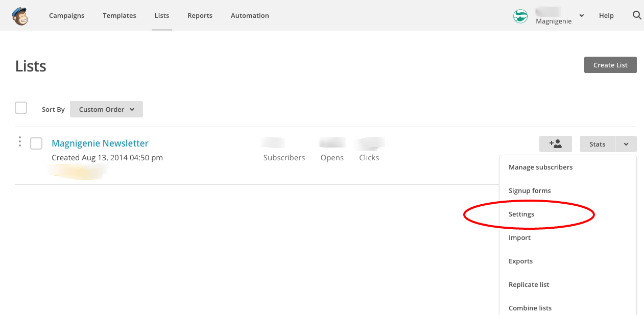Click the Created Aug 13, 2014 date text
Viewport: 644px width, 315px height.
click(107, 158)
